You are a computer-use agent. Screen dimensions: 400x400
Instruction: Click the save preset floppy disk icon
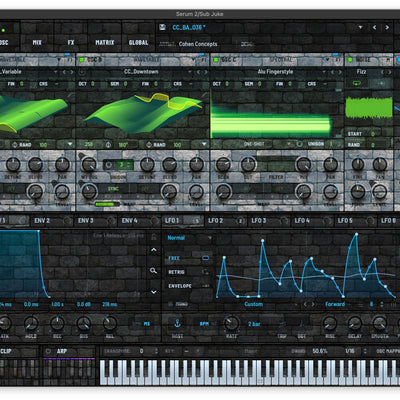[x=162, y=27]
